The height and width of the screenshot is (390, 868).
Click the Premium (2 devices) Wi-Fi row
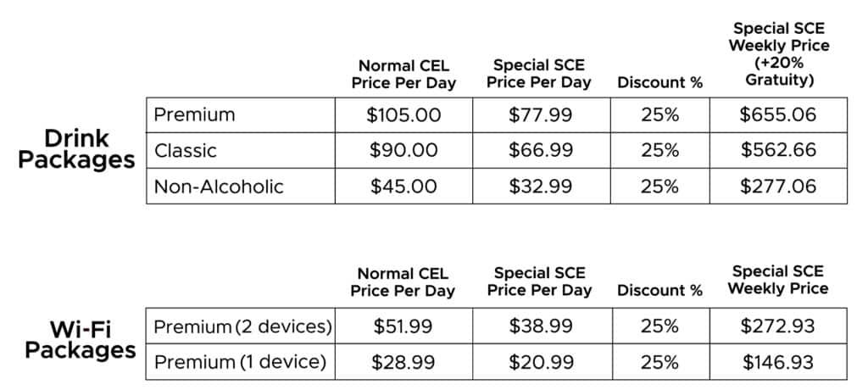pyautogui.click(x=242, y=326)
